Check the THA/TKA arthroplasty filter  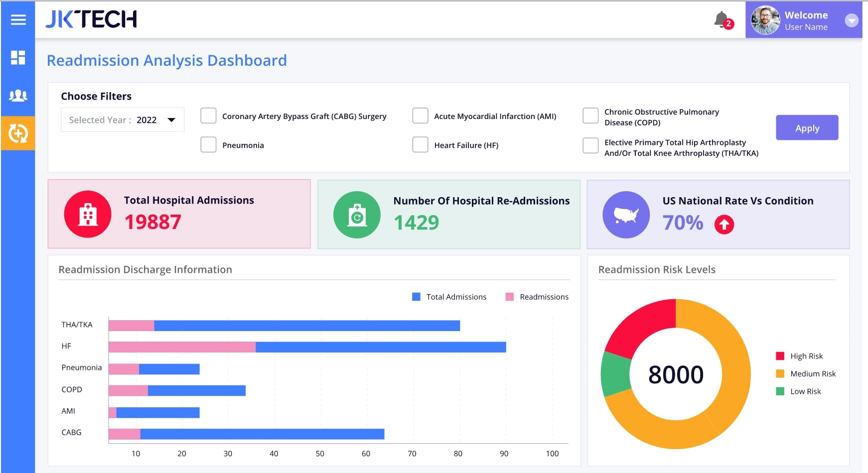(590, 145)
